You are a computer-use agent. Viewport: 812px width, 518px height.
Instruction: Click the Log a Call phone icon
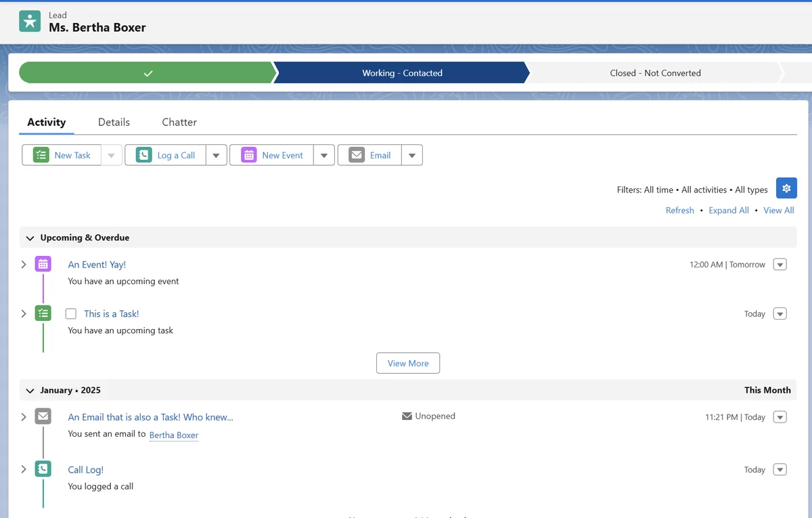pyautogui.click(x=144, y=155)
